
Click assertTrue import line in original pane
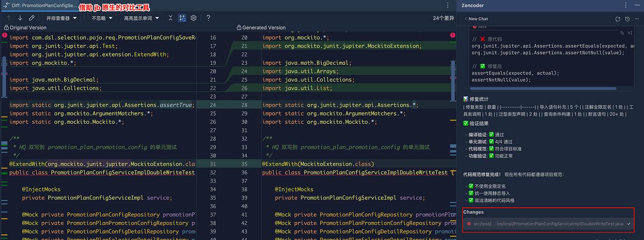coord(101,105)
